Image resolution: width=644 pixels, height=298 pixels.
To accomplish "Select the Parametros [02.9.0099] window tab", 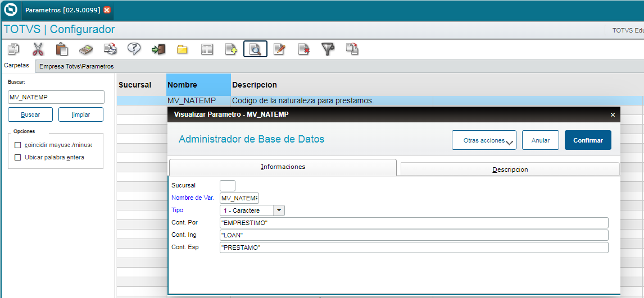I will coord(63,10).
